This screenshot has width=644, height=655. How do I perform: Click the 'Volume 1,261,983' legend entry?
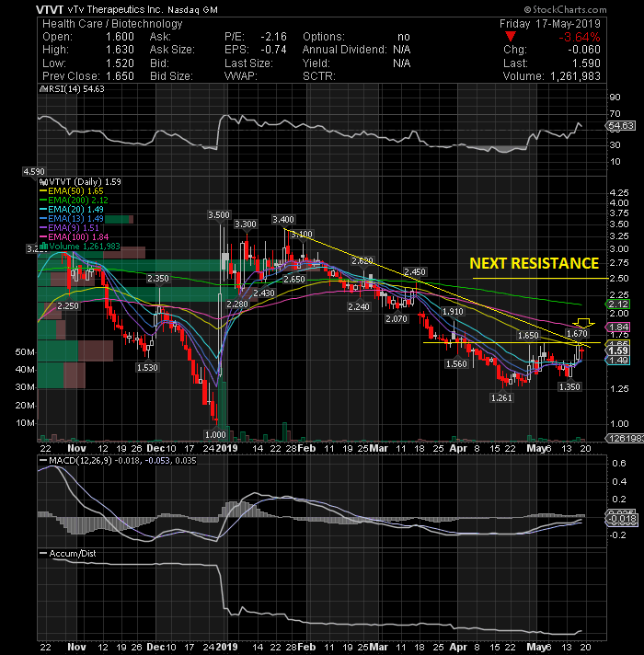(x=81, y=247)
